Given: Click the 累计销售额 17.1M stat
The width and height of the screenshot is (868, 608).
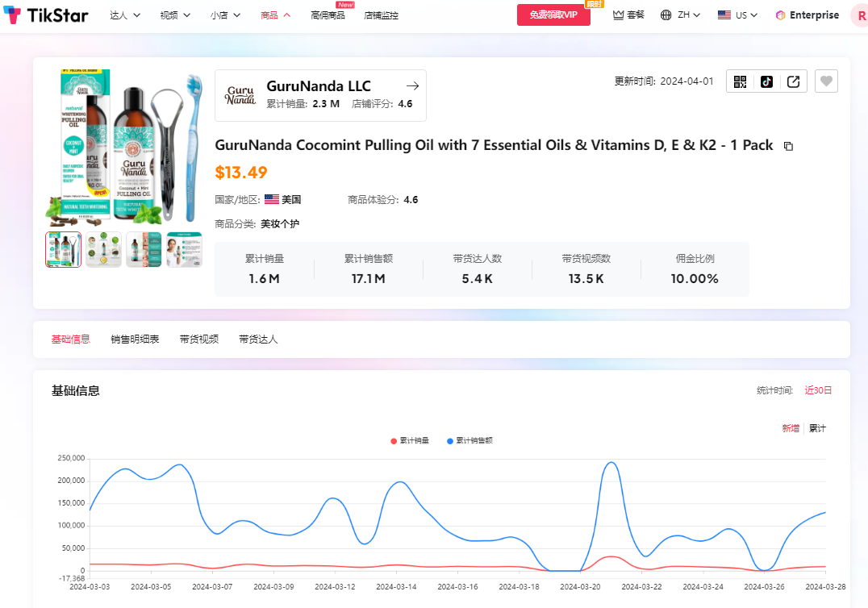Looking at the screenshot, I should tap(369, 269).
